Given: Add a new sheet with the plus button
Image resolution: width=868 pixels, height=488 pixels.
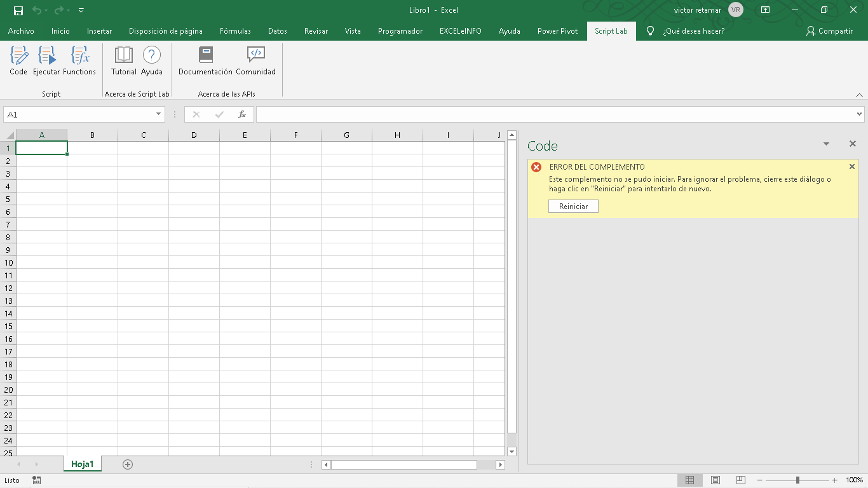Looking at the screenshot, I should tap(127, 464).
